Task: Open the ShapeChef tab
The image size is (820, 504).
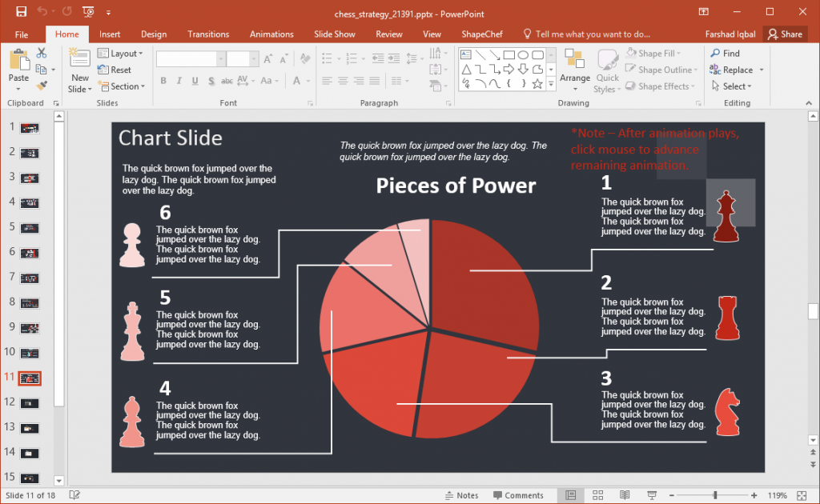Action: coord(481,34)
